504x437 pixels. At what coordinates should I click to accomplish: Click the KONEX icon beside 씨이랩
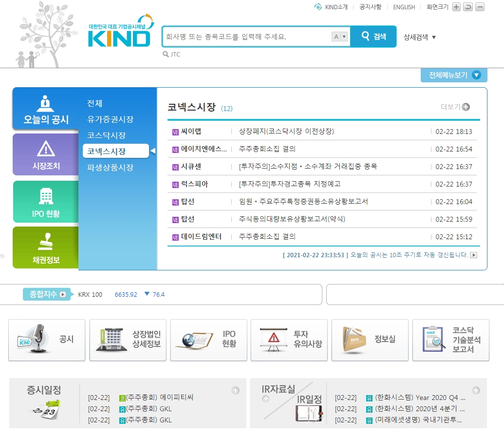point(175,132)
